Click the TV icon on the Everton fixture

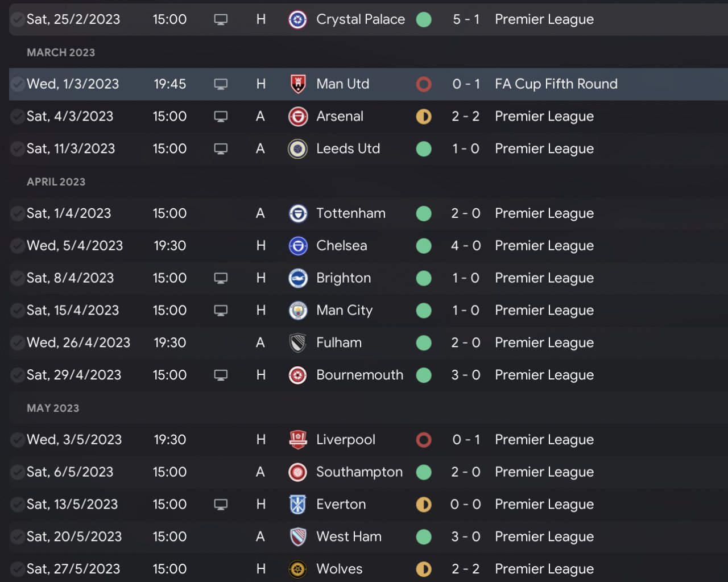click(221, 505)
